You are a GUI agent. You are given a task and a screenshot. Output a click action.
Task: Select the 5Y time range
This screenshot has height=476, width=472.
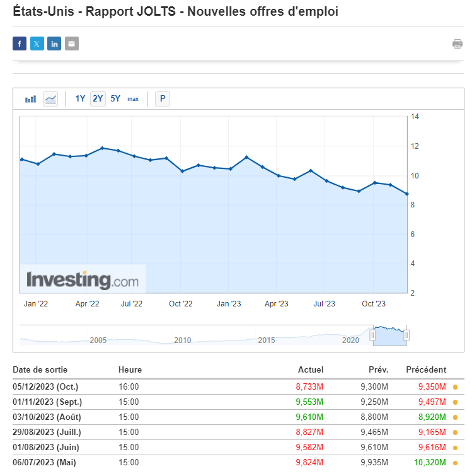click(115, 98)
